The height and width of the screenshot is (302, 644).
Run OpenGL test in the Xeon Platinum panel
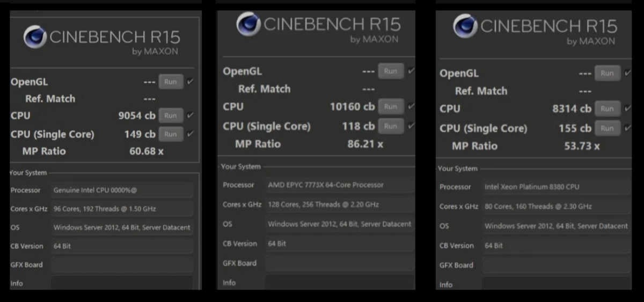[607, 73]
